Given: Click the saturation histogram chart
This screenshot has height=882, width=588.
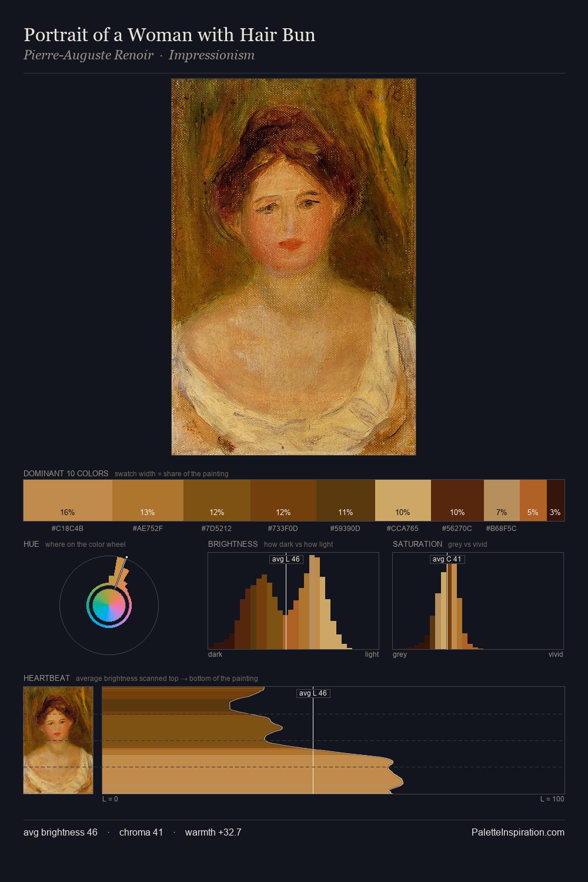Looking at the screenshot, I should pyautogui.click(x=478, y=601).
